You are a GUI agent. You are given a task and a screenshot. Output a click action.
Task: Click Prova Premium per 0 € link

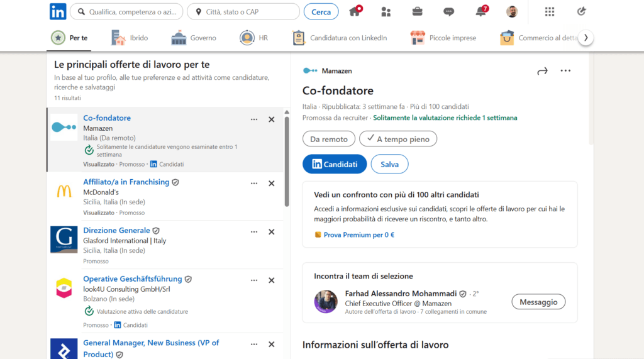pyautogui.click(x=358, y=235)
